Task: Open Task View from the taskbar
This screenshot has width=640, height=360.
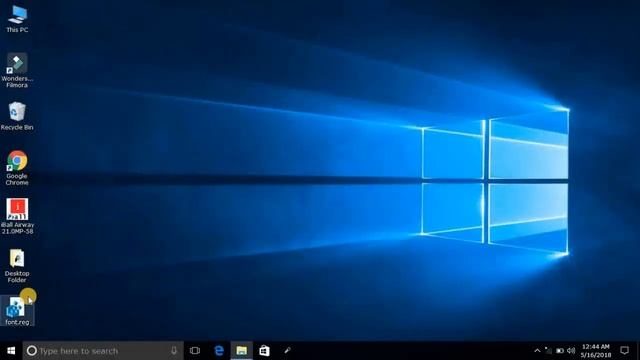Action: [x=195, y=351]
